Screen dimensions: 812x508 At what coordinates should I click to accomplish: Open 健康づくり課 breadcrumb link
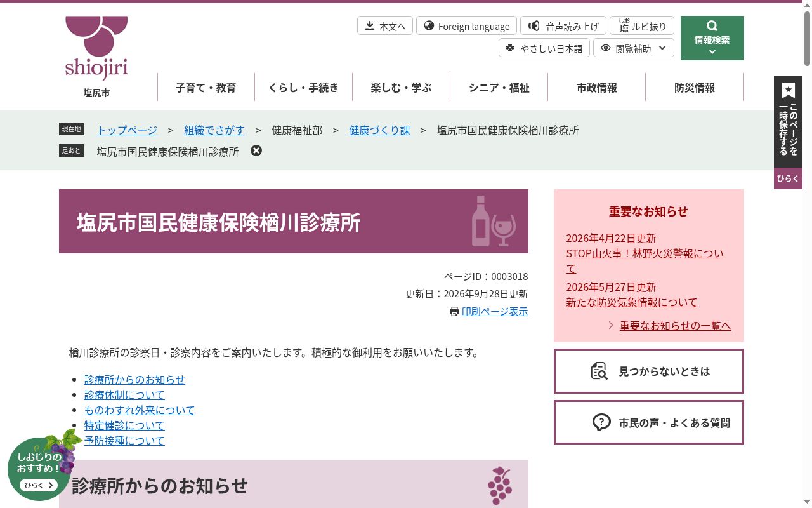point(379,130)
